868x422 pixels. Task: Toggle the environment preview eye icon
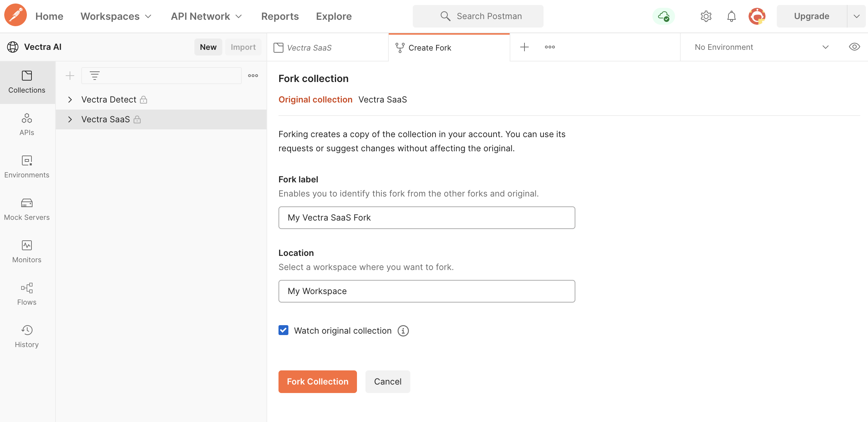(855, 47)
